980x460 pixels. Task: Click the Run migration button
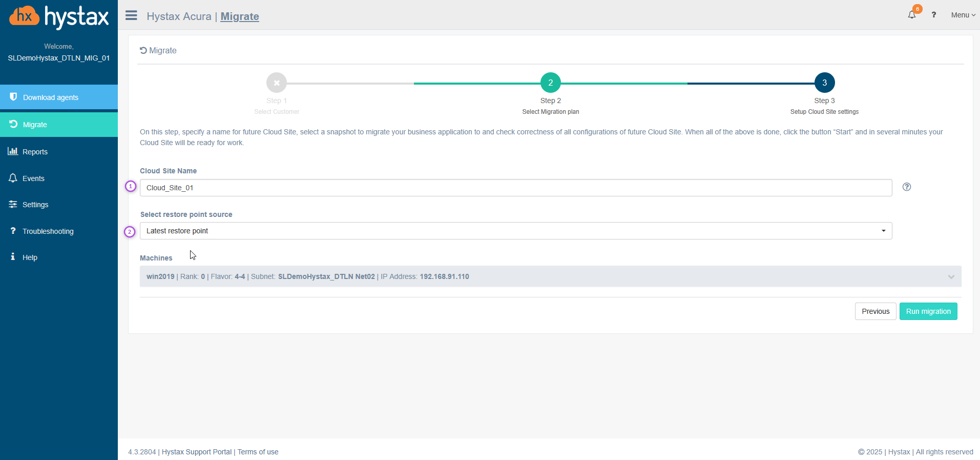[x=928, y=311]
